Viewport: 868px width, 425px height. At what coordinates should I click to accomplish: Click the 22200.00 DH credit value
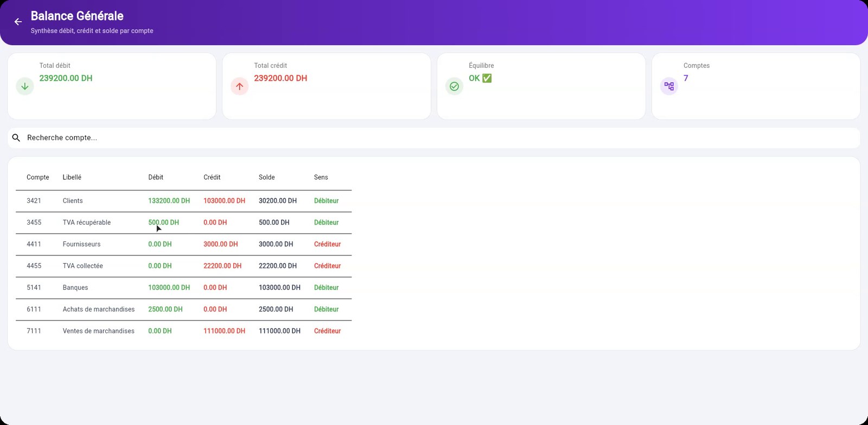(222, 266)
